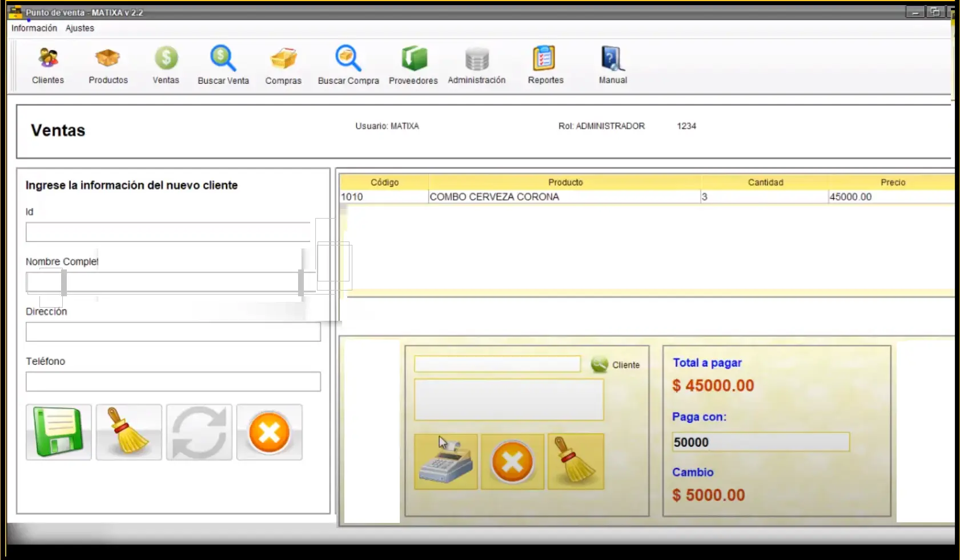The width and height of the screenshot is (960, 560).
Task: Clear client form with broom button
Action: pos(129,432)
